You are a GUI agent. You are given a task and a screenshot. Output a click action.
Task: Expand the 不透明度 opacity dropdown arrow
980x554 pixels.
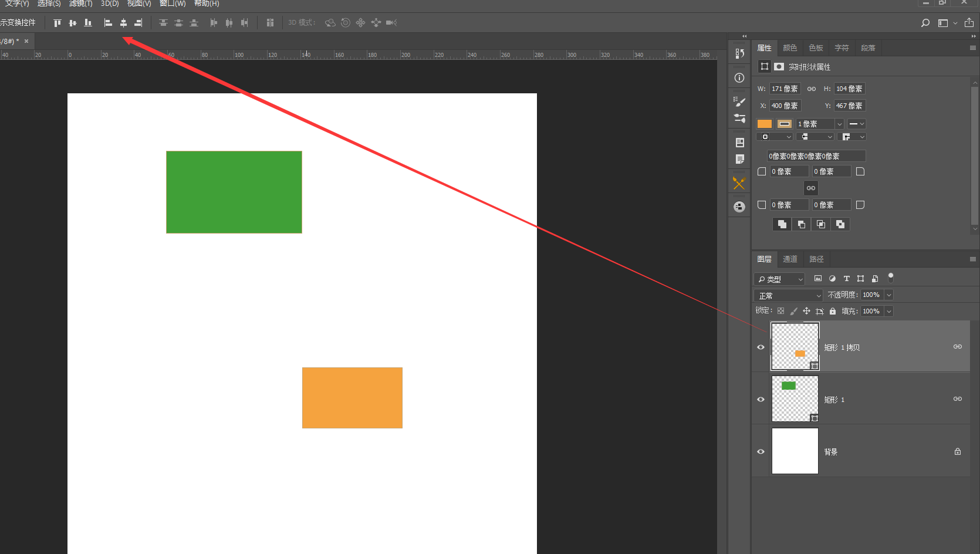point(889,295)
